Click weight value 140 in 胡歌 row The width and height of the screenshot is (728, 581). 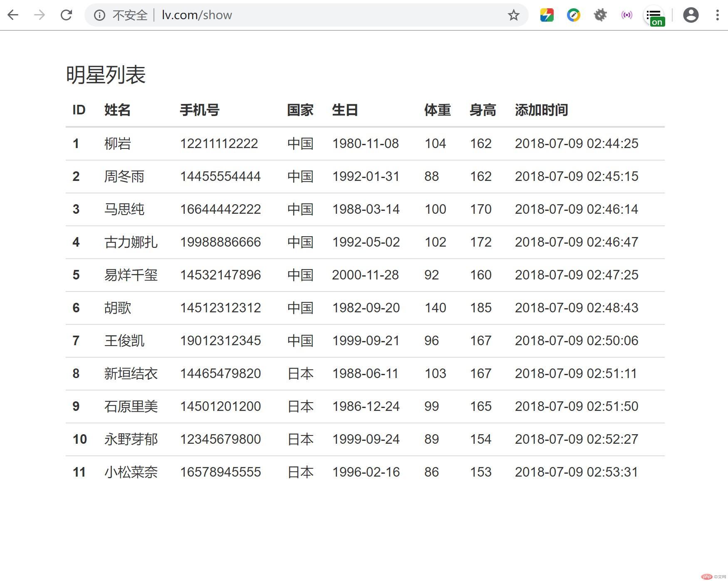point(435,308)
